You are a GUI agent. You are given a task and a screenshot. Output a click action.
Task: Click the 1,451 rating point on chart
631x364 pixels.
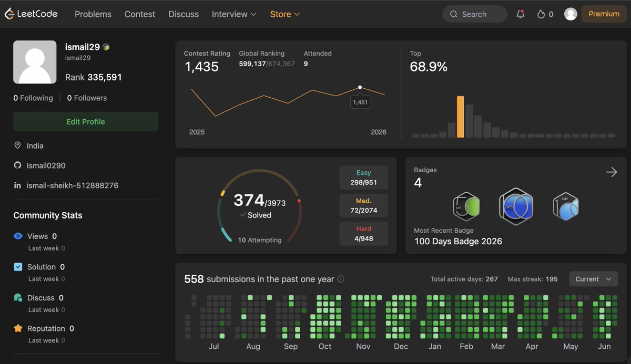(x=360, y=87)
